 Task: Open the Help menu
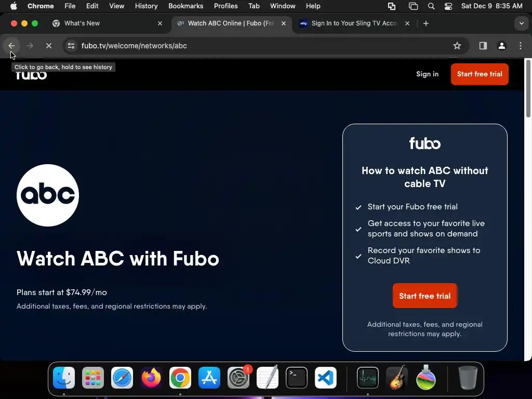313,6
